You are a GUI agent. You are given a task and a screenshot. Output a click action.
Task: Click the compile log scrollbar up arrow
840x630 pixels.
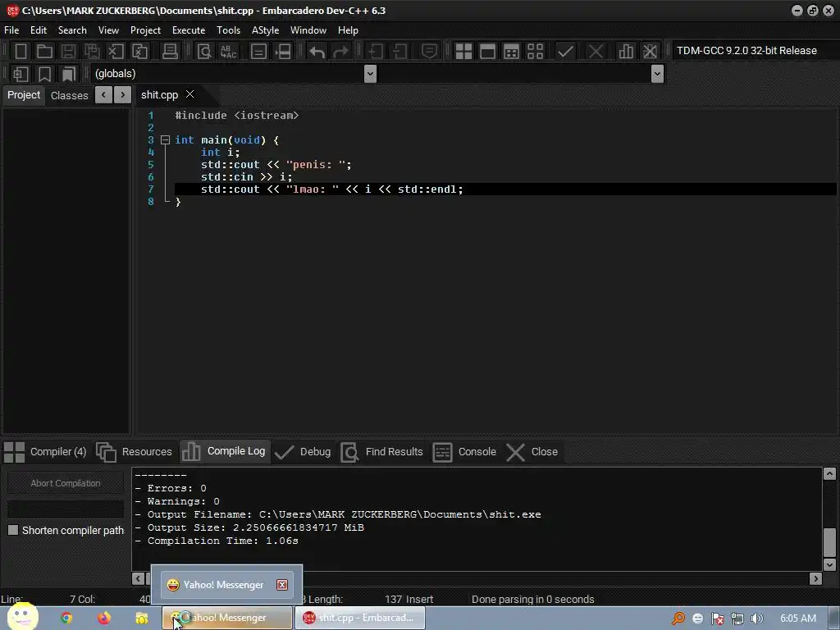coord(829,473)
